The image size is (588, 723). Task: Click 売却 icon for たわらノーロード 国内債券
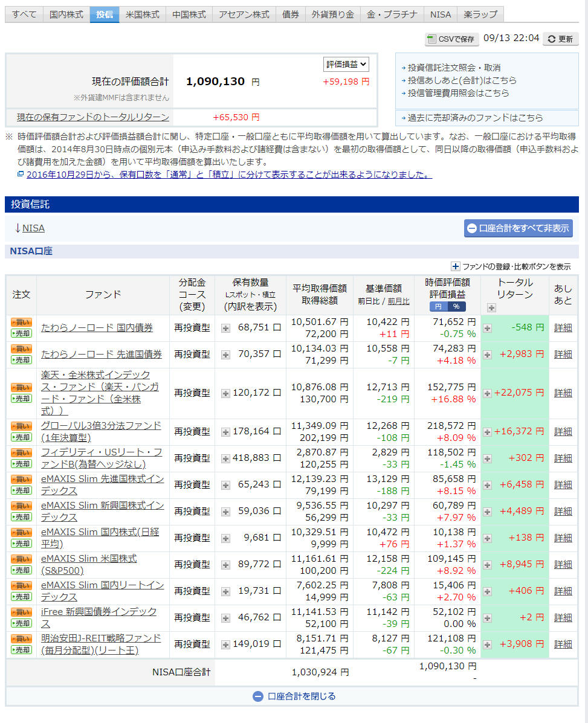click(21, 333)
